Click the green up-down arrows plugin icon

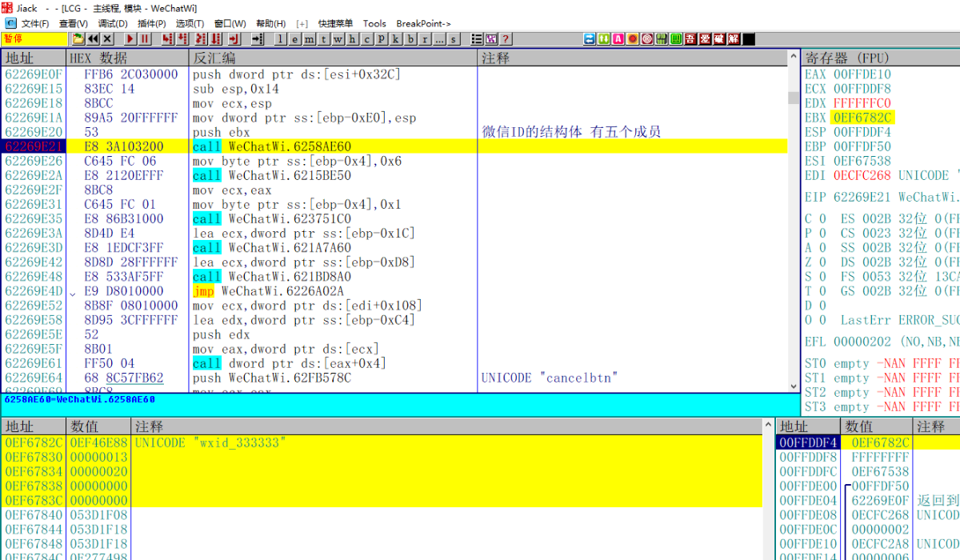tap(603, 38)
